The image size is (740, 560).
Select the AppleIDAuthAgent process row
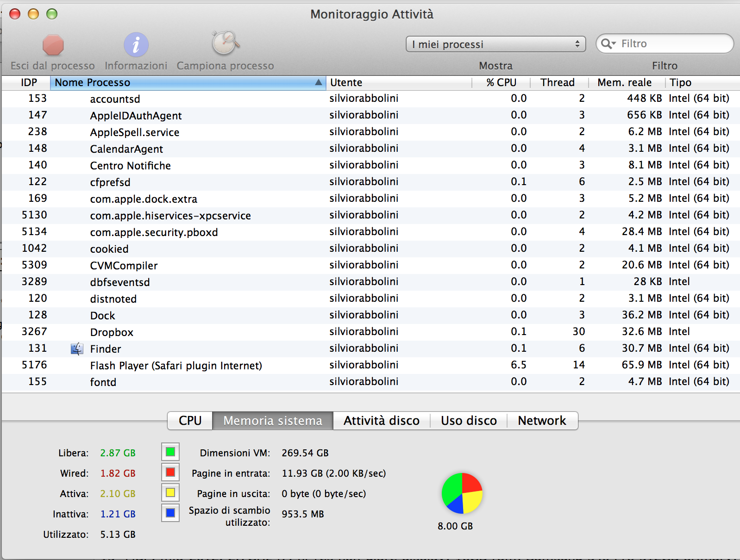point(370,115)
